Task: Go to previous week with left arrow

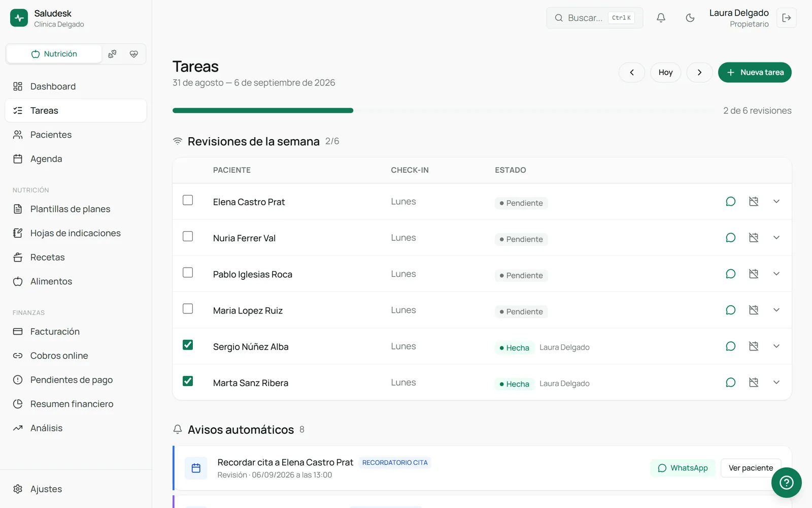Action: coord(632,72)
